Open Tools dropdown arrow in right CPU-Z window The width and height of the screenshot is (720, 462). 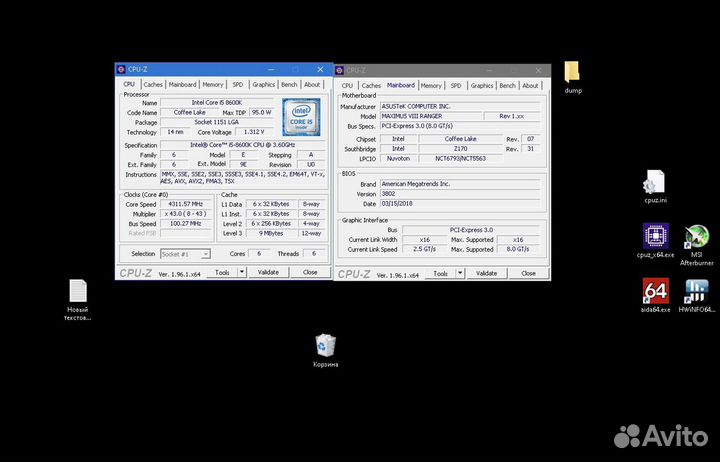click(460, 273)
